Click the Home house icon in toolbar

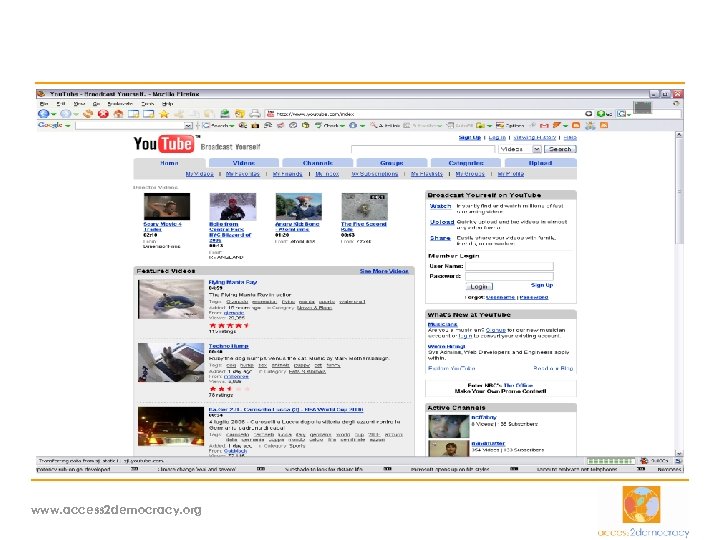pos(118,113)
